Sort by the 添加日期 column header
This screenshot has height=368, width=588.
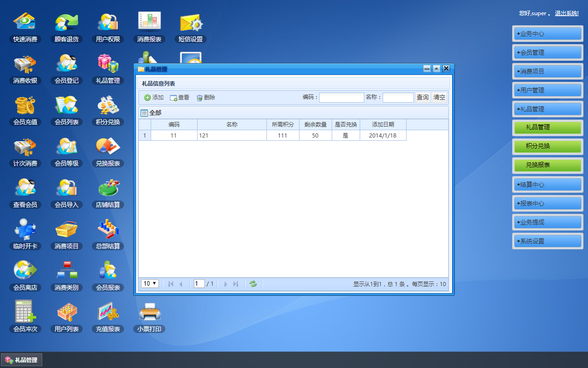click(x=383, y=125)
